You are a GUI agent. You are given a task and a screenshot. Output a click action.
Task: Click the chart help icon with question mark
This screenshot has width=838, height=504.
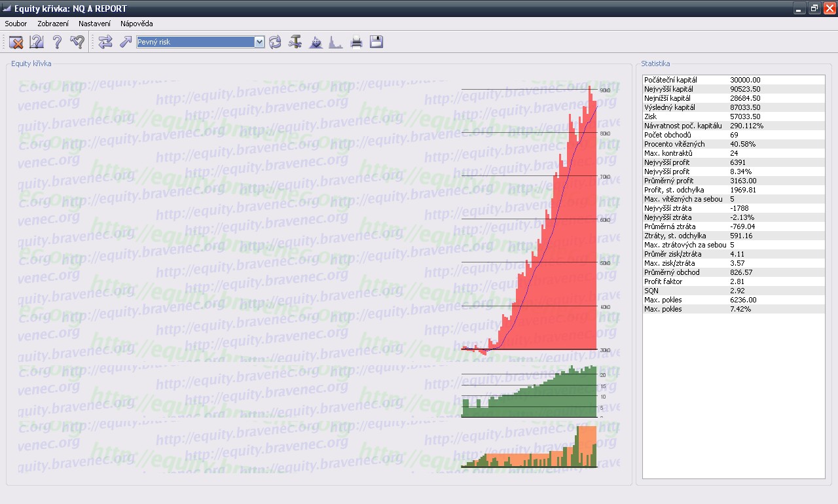pos(37,42)
